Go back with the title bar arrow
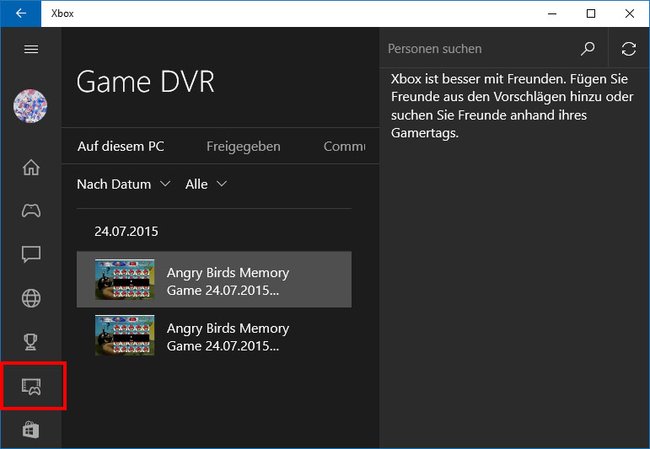 (21, 14)
